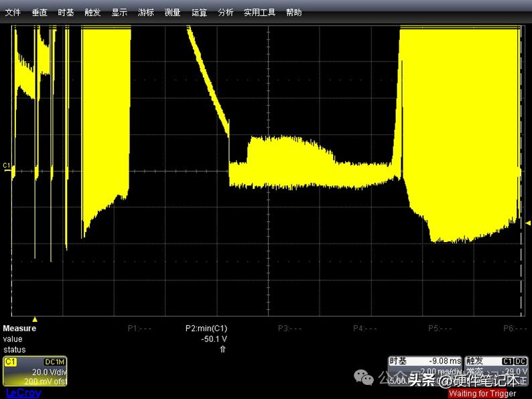Click the C1 ground level marker on the left edge
The width and height of the screenshot is (532, 399).
click(x=7, y=165)
